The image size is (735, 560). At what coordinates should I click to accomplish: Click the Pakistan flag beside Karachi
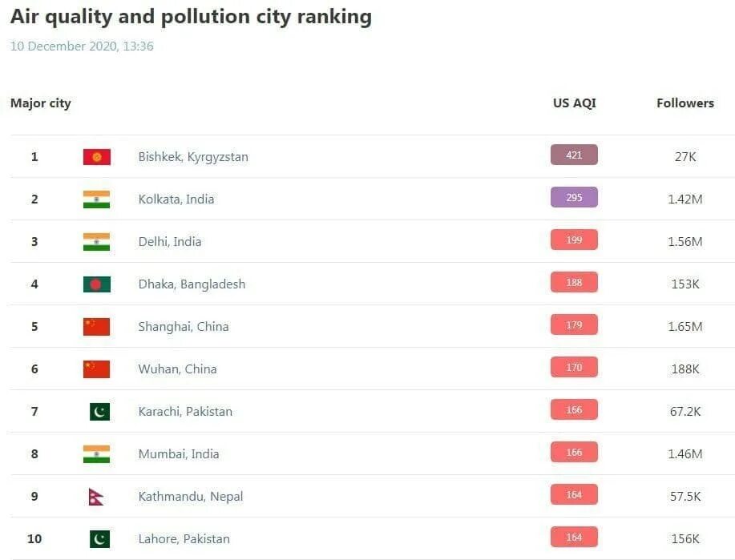click(x=99, y=412)
